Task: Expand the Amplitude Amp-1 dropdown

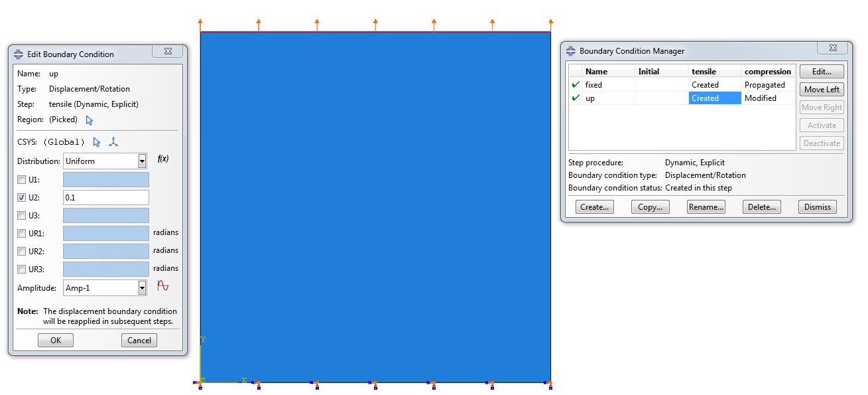Action: [x=142, y=288]
